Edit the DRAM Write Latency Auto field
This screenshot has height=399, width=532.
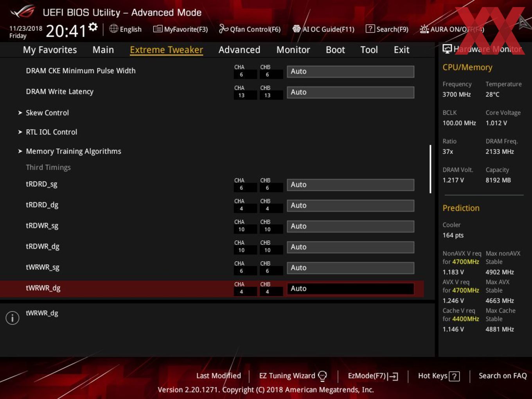pos(350,92)
